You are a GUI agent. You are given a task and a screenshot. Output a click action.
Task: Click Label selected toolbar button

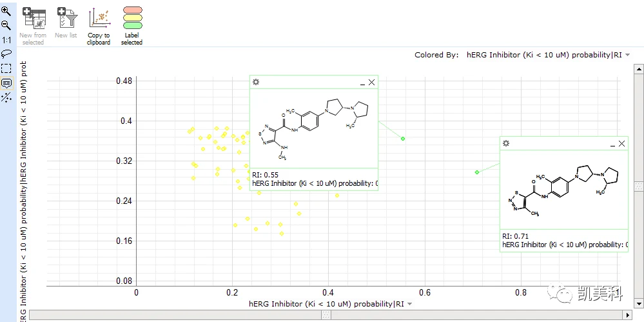click(132, 26)
